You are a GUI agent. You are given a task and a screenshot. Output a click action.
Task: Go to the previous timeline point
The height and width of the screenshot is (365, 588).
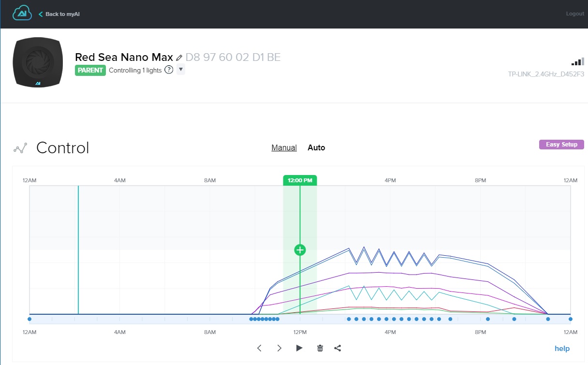click(x=259, y=348)
